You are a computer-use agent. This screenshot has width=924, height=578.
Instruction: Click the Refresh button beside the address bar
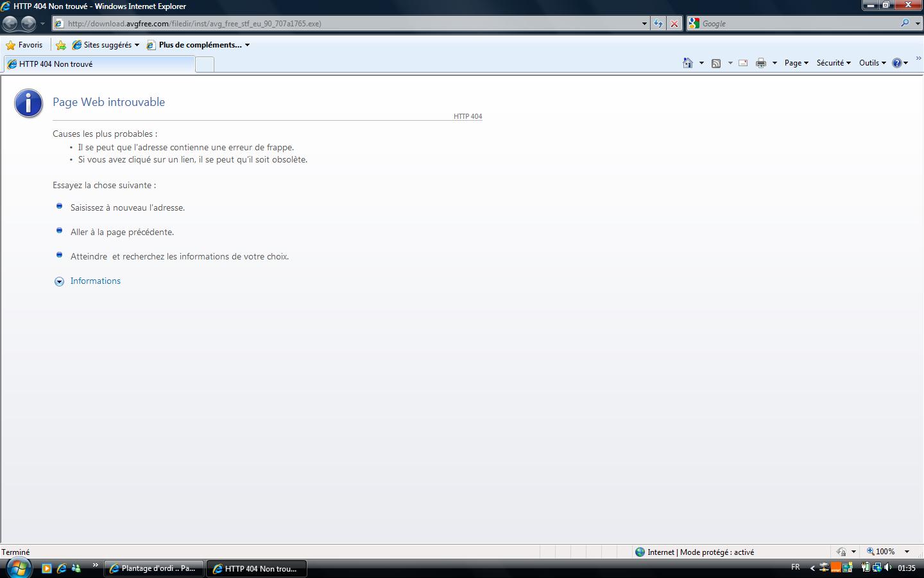point(658,24)
